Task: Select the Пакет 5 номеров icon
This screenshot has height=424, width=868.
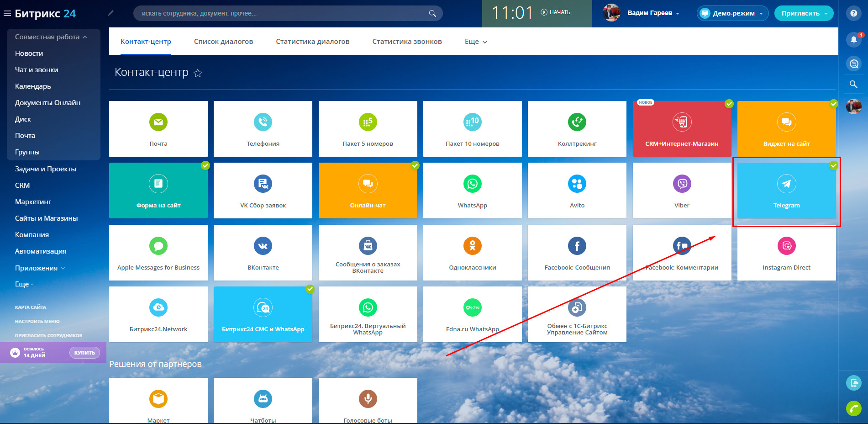Action: [x=368, y=122]
